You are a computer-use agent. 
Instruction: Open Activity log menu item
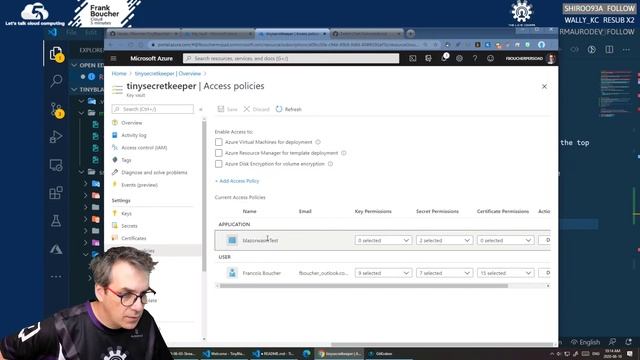point(133,135)
